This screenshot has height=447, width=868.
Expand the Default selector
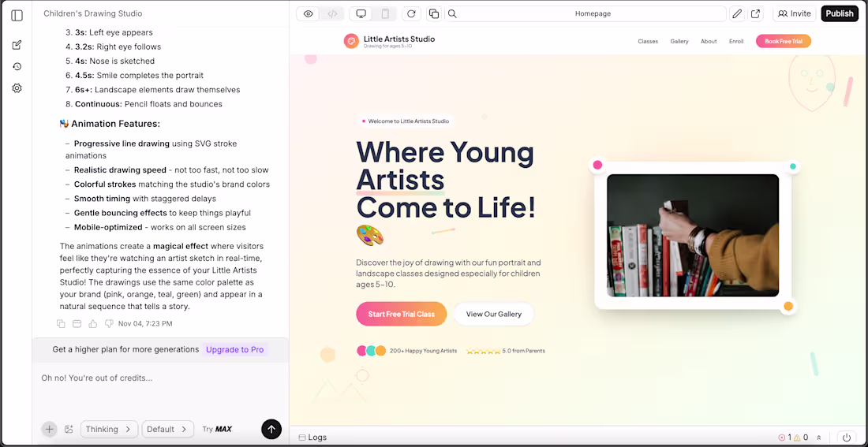coord(168,430)
